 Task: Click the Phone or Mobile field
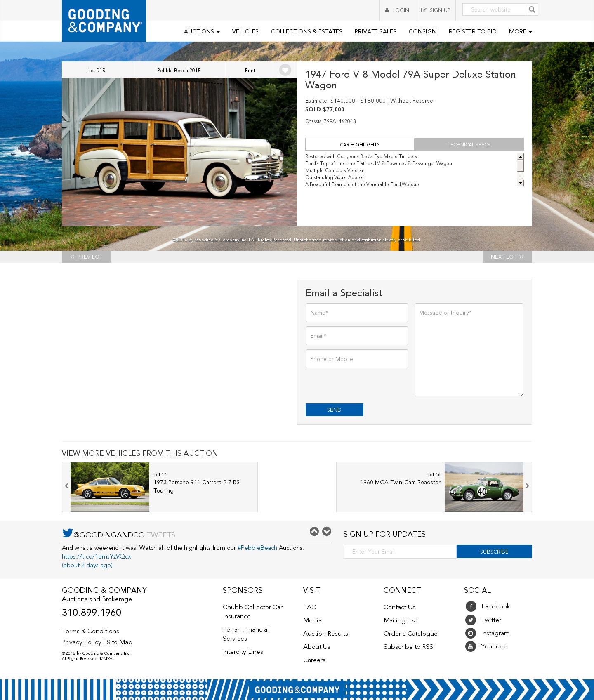coord(357,359)
